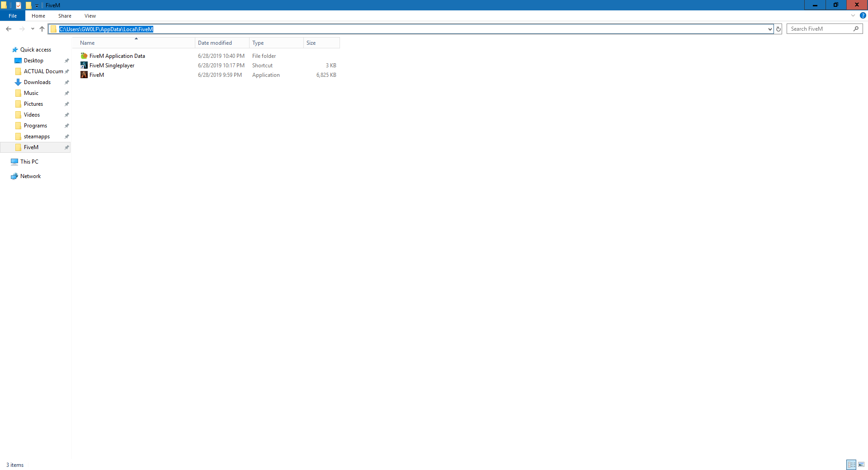The image size is (868, 470).
Task: Select the FiveM Application Data folder
Action: [x=117, y=56]
